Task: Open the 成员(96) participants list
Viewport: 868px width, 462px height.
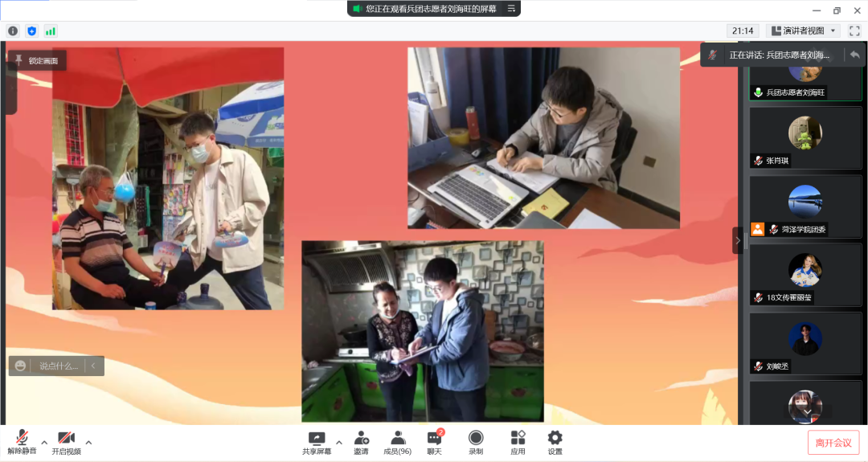Action: coord(398,442)
